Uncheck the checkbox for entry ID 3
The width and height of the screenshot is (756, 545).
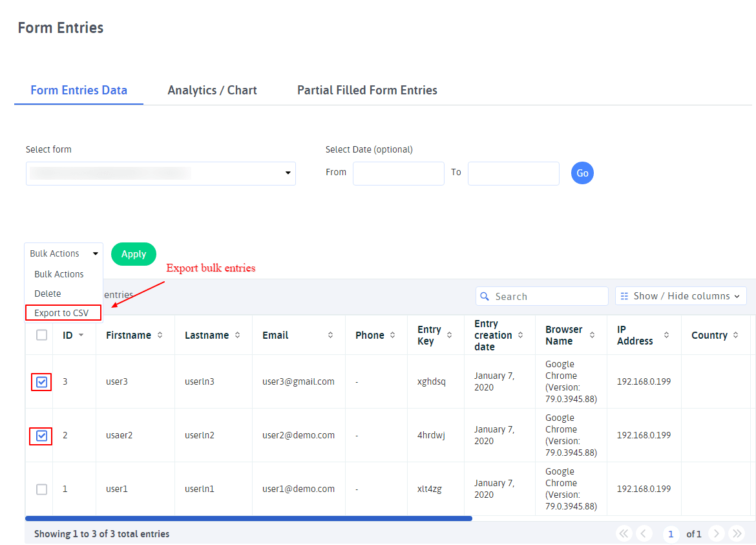[x=41, y=382]
